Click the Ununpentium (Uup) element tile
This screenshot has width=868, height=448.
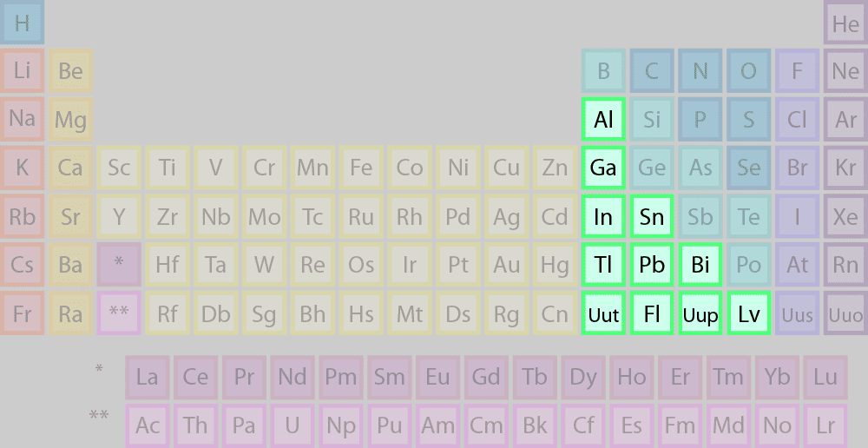tap(700, 313)
